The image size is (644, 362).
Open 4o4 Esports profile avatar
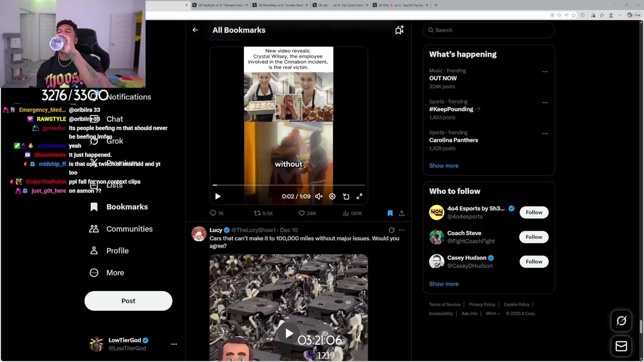(x=437, y=212)
